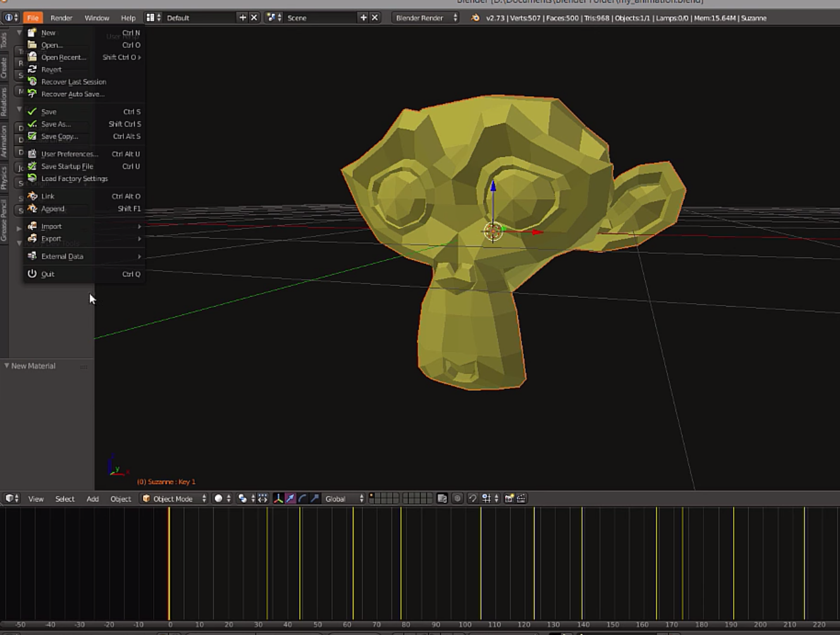This screenshot has height=635, width=840.
Task: Open the 3D View Object menu
Action: (121, 498)
